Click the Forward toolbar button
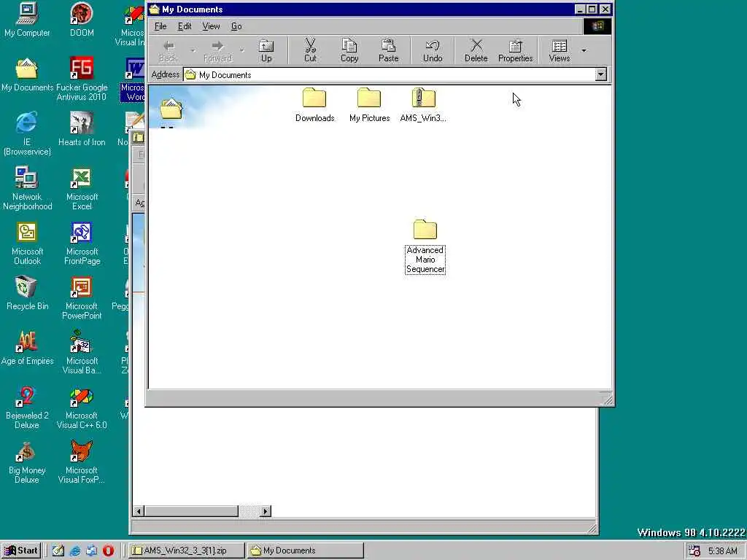 coord(217,50)
